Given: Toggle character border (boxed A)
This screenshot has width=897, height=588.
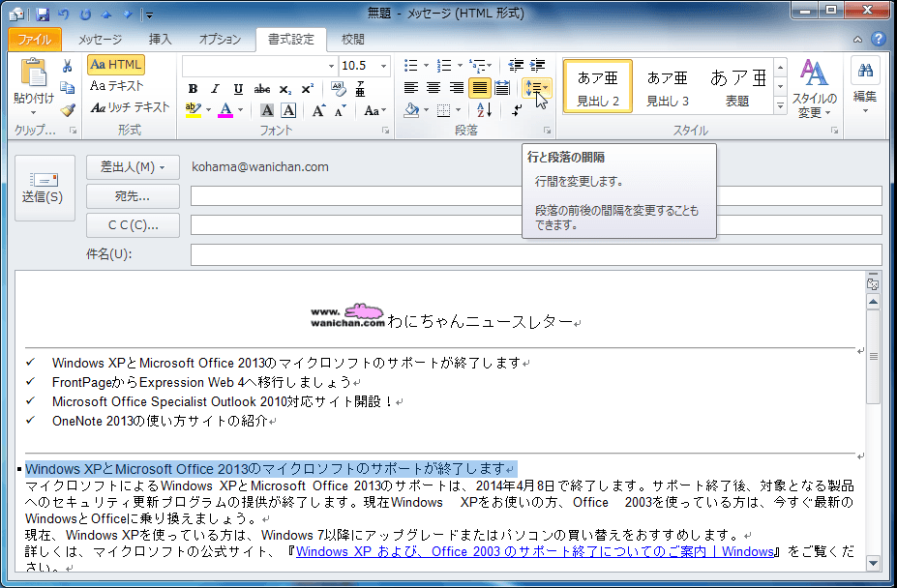Looking at the screenshot, I should pos(289,111).
